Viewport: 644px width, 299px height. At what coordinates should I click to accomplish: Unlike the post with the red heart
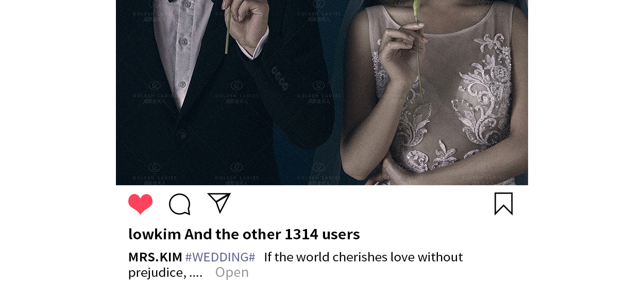[x=140, y=204]
